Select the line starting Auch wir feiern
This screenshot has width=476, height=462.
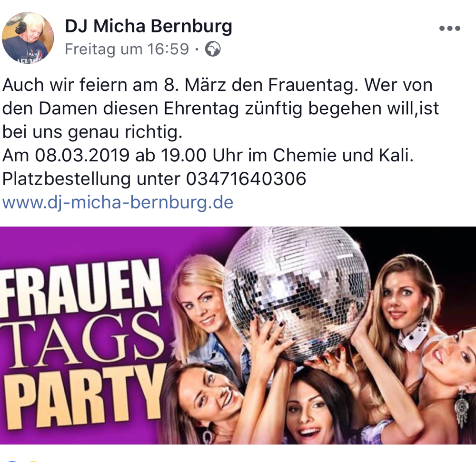coord(218,85)
